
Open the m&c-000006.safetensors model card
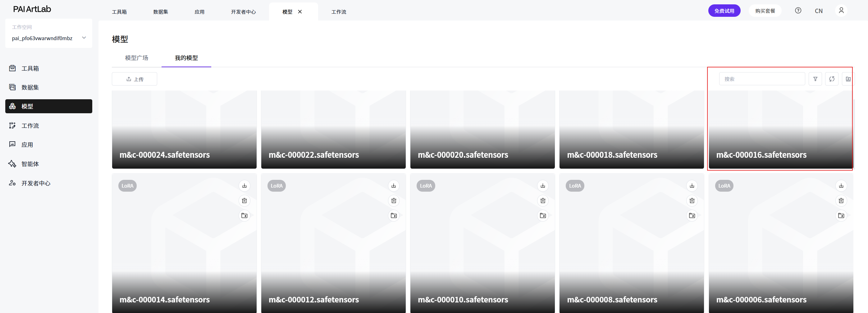781,243
